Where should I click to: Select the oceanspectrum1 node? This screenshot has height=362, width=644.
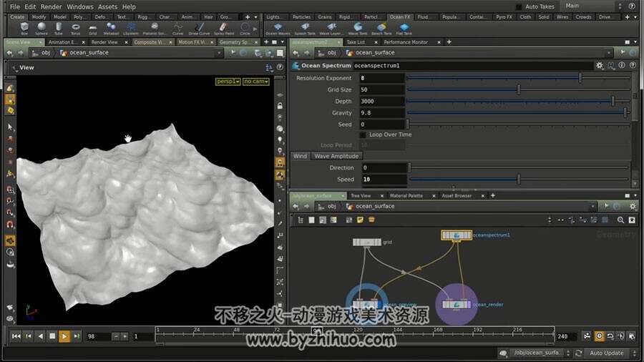pos(457,235)
